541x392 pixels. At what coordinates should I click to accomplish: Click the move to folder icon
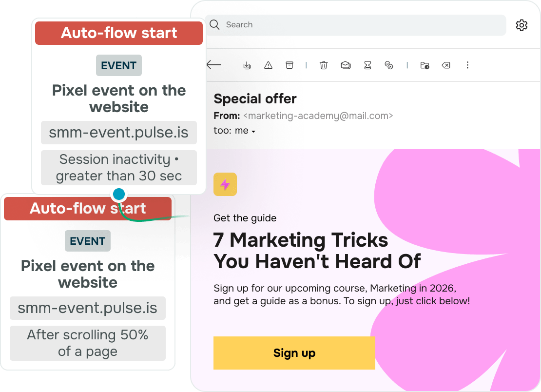click(425, 65)
